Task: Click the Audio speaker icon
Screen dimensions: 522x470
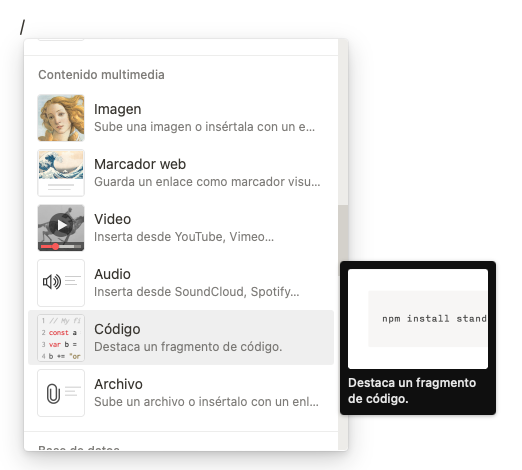Action: (x=61, y=283)
